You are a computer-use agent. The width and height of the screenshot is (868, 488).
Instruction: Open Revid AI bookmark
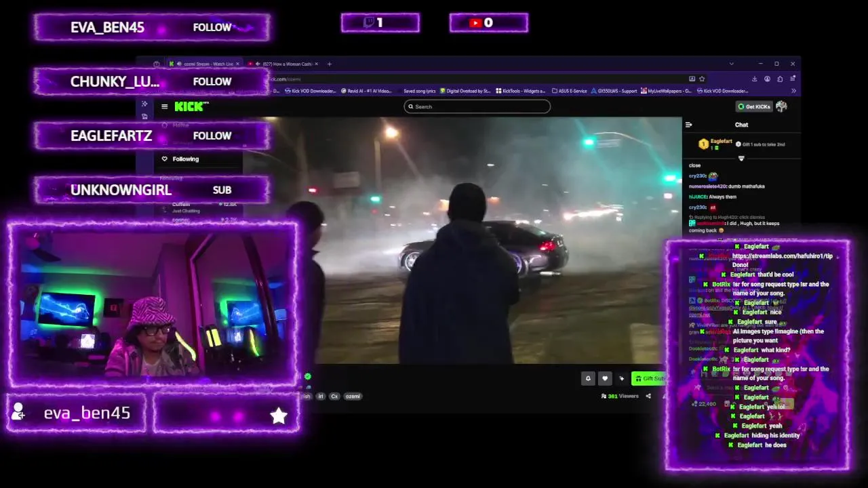[367, 91]
